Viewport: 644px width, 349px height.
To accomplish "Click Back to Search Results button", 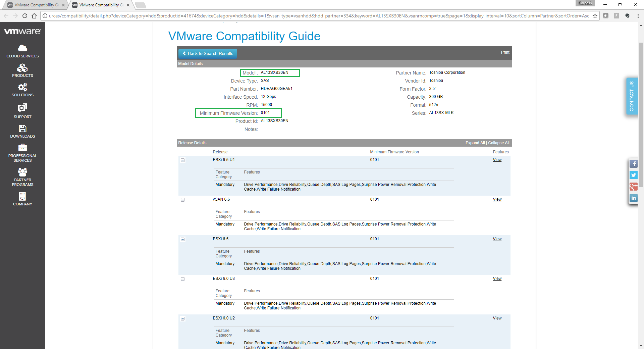I will [208, 54].
